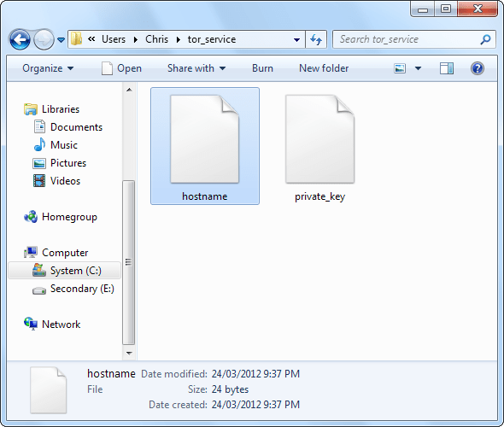Open the Homegroup item in sidebar

click(60, 217)
